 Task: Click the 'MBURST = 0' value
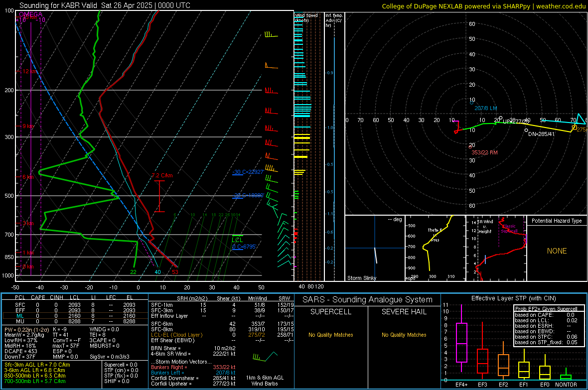point(105,346)
